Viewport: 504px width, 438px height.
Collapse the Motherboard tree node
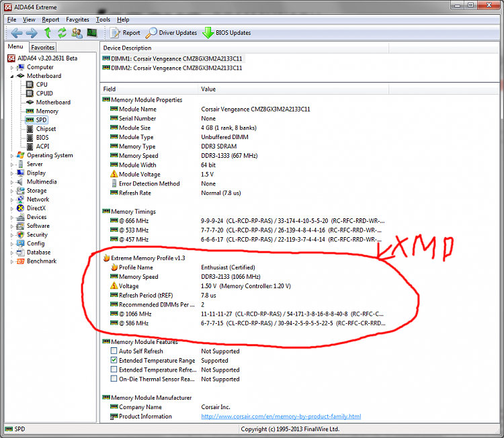12,76
